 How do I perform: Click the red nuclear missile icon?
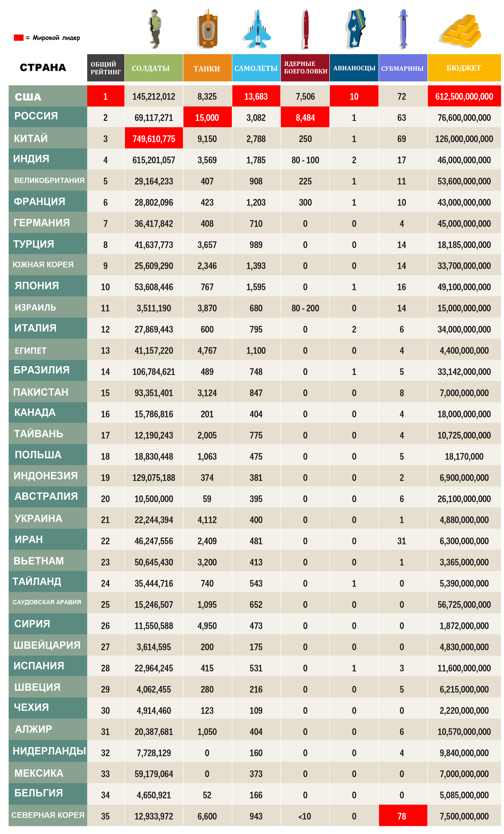tap(306, 30)
